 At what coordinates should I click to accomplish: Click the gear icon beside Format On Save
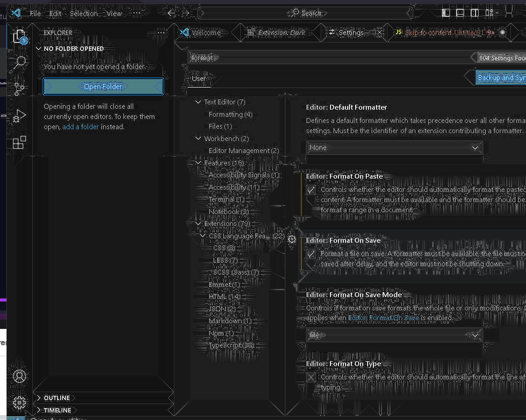[x=292, y=239]
